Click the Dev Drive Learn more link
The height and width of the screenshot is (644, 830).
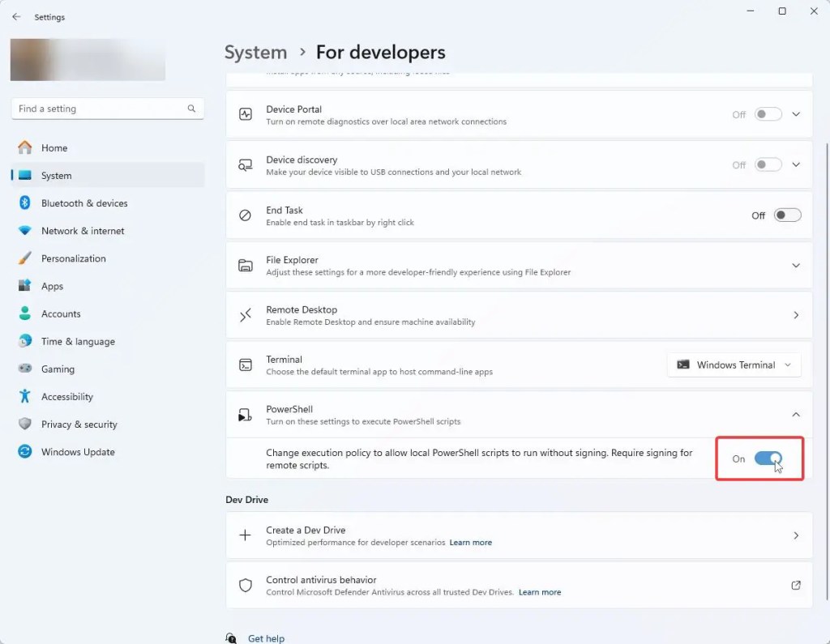point(470,542)
